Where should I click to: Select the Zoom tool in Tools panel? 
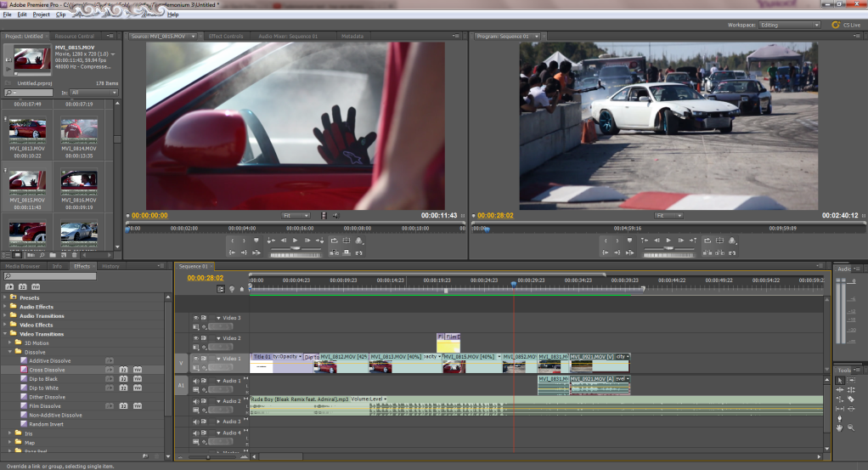point(851,428)
